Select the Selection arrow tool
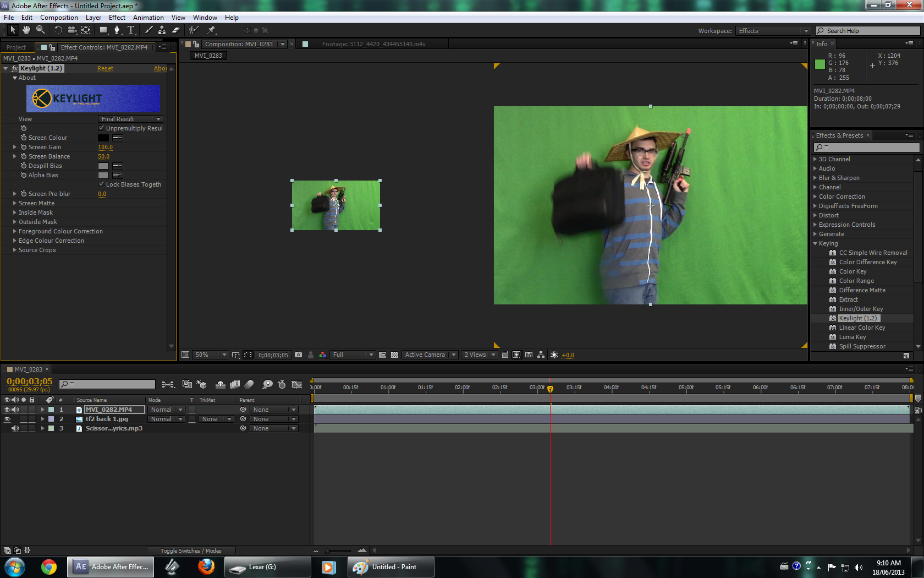This screenshot has height=578, width=924. [x=13, y=30]
